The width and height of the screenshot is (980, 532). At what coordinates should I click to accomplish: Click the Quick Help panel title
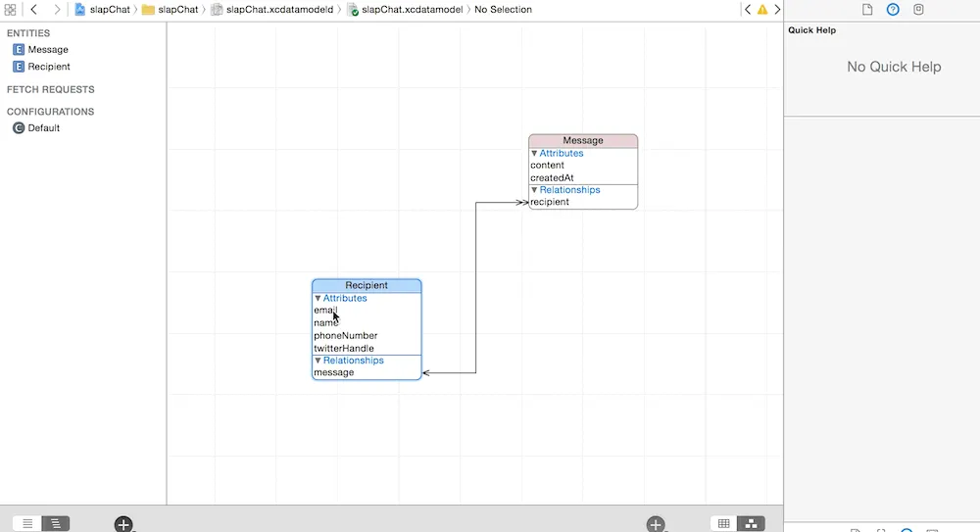(x=811, y=30)
